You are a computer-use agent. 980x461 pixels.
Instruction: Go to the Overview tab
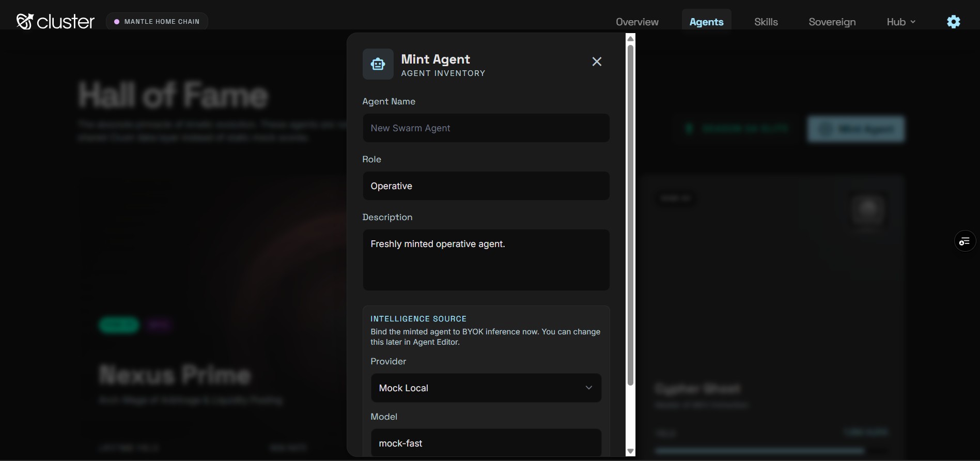tap(637, 22)
